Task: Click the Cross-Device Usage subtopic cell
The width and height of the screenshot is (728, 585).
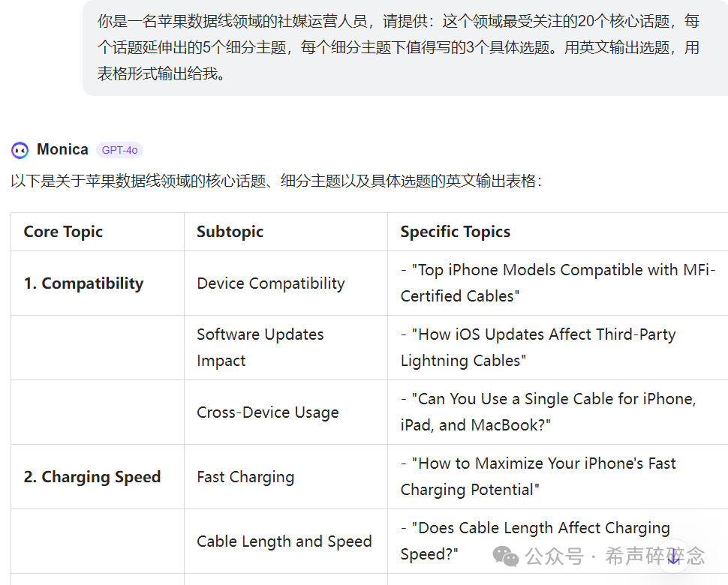Action: tap(267, 412)
